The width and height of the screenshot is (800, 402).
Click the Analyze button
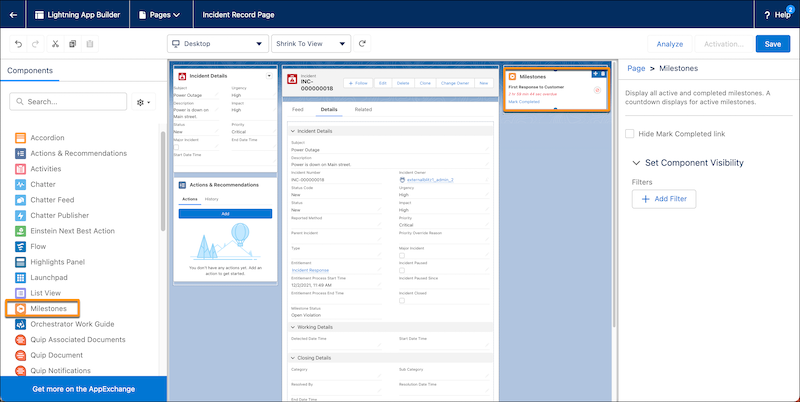[x=670, y=44]
